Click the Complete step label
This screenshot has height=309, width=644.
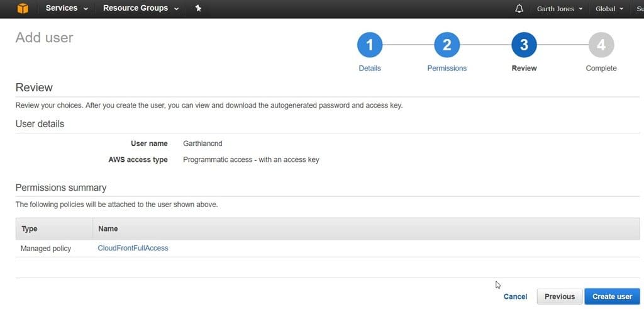point(601,68)
